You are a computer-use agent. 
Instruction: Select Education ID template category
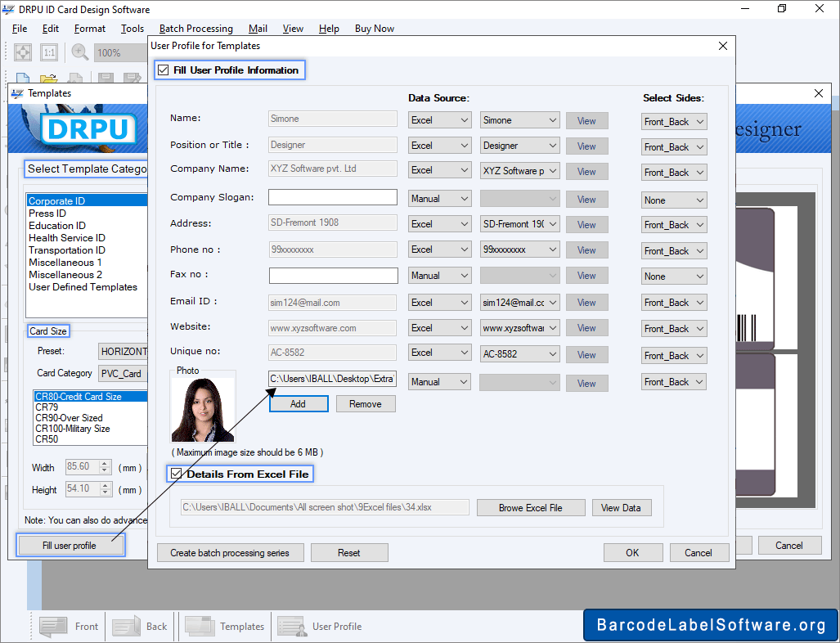(56, 226)
